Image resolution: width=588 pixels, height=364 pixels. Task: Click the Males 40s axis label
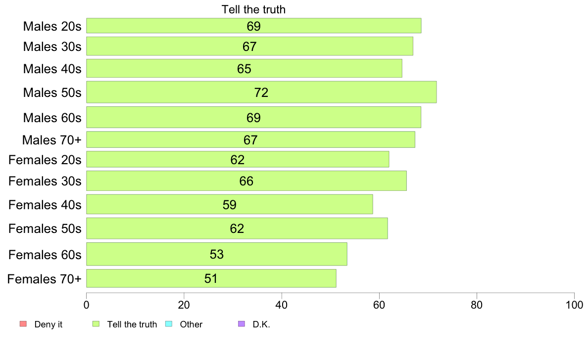pos(52,69)
